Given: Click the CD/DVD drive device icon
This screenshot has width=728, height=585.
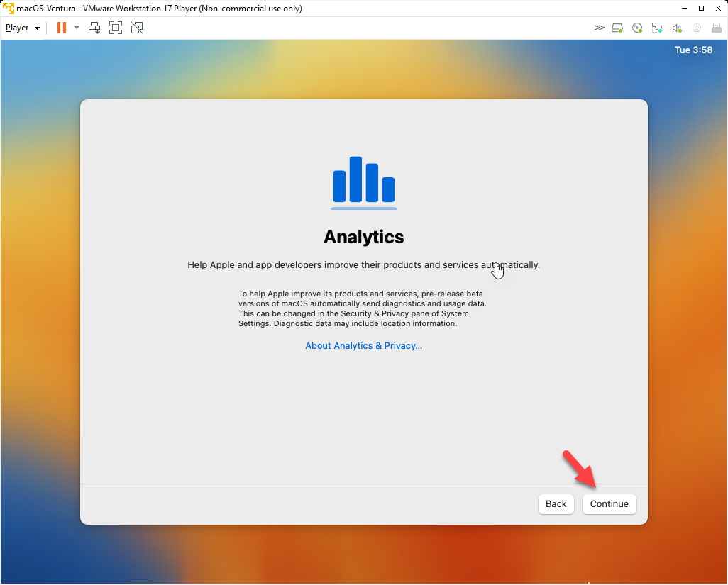Looking at the screenshot, I should pyautogui.click(x=637, y=28).
